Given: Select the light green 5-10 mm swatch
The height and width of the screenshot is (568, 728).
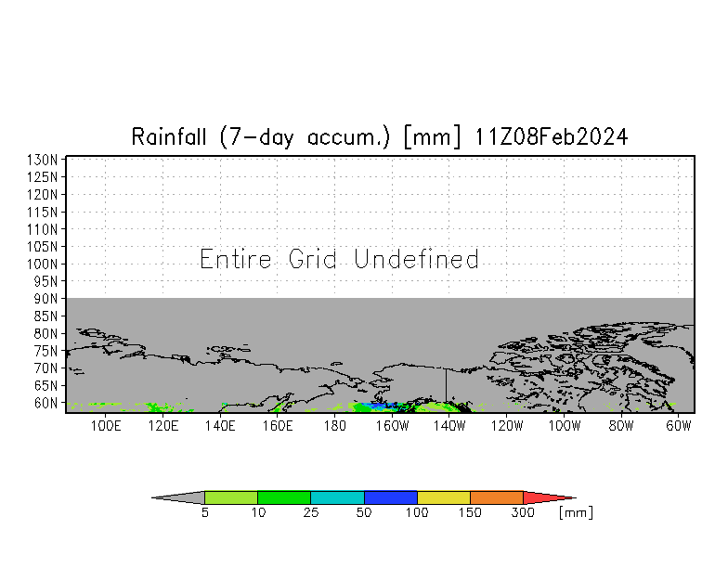Looking at the screenshot, I should click(231, 497).
